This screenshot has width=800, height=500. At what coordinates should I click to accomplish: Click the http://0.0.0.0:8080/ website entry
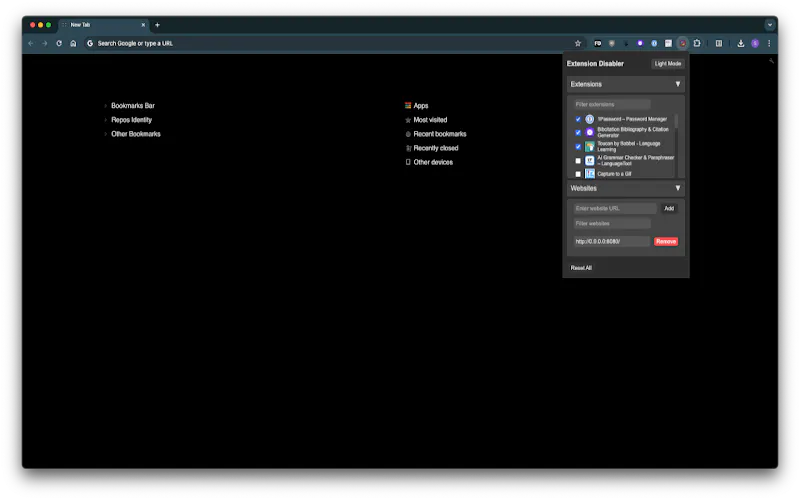click(611, 241)
